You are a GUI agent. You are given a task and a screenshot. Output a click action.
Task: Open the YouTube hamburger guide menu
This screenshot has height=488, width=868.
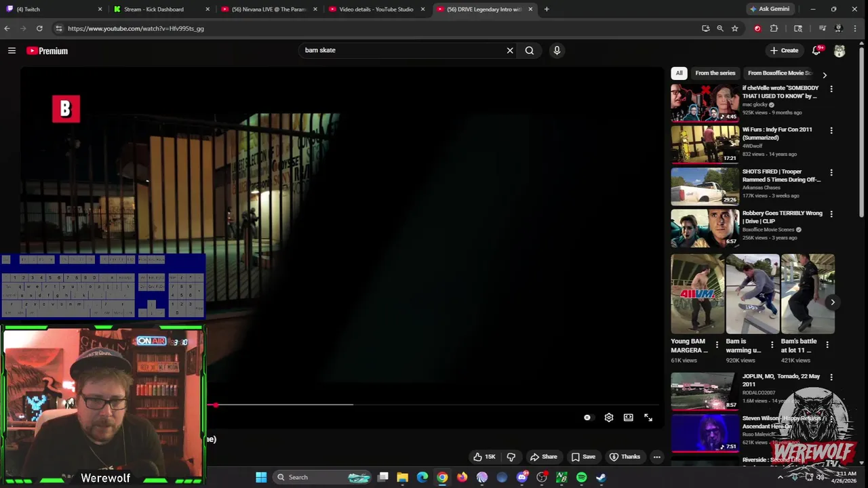pos(12,51)
